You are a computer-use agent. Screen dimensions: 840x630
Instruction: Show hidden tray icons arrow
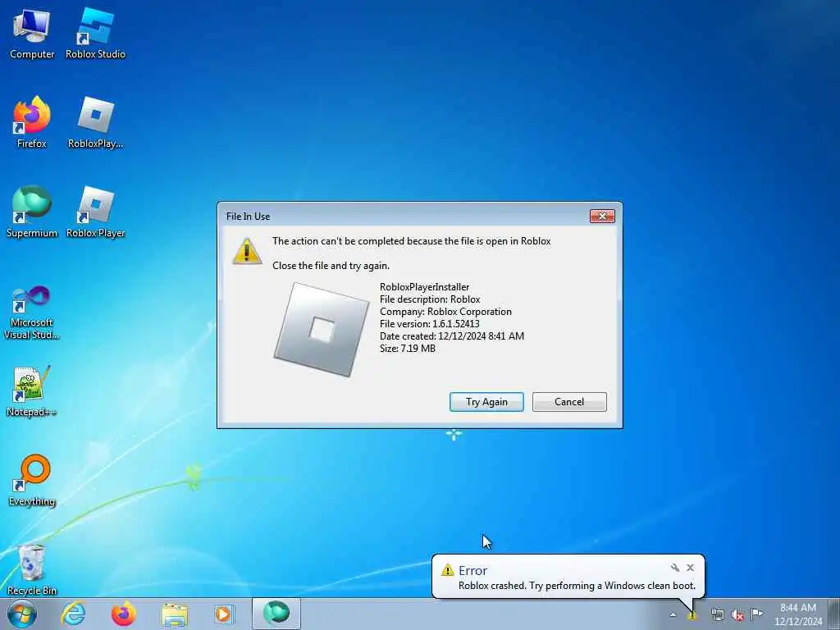click(673, 614)
